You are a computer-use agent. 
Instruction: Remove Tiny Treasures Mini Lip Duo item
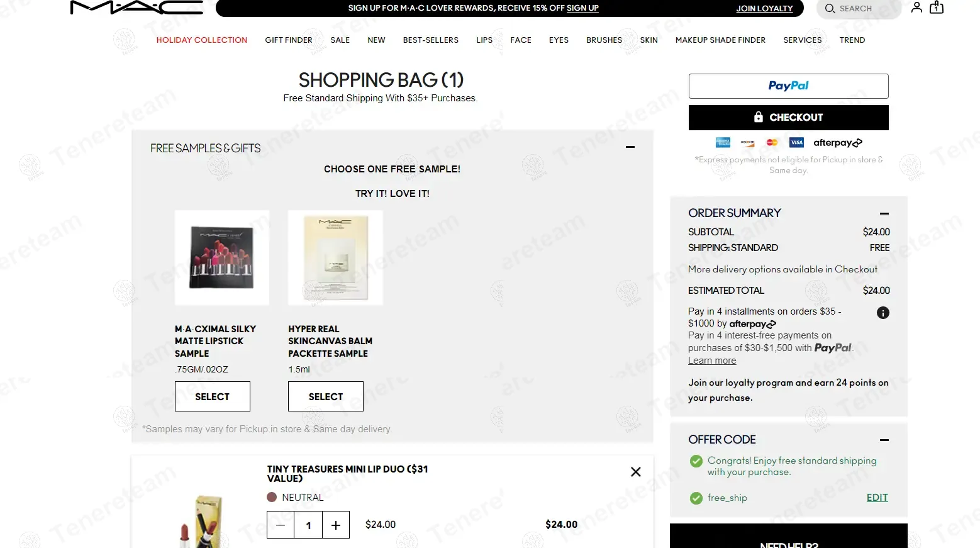pyautogui.click(x=636, y=472)
